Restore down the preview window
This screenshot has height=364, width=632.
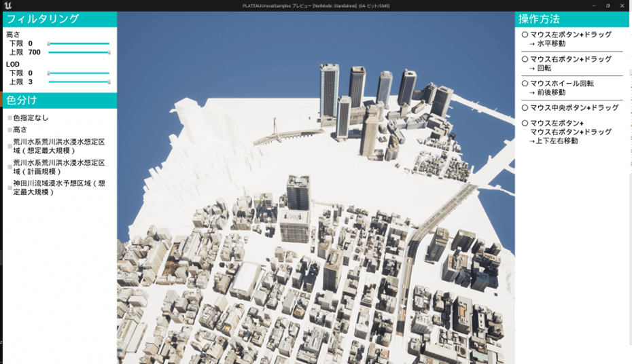click(x=608, y=5)
